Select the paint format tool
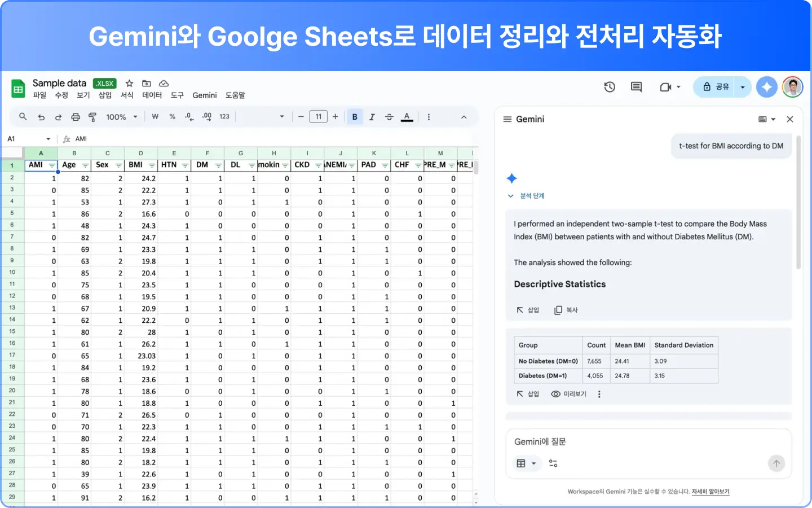 pyautogui.click(x=92, y=117)
